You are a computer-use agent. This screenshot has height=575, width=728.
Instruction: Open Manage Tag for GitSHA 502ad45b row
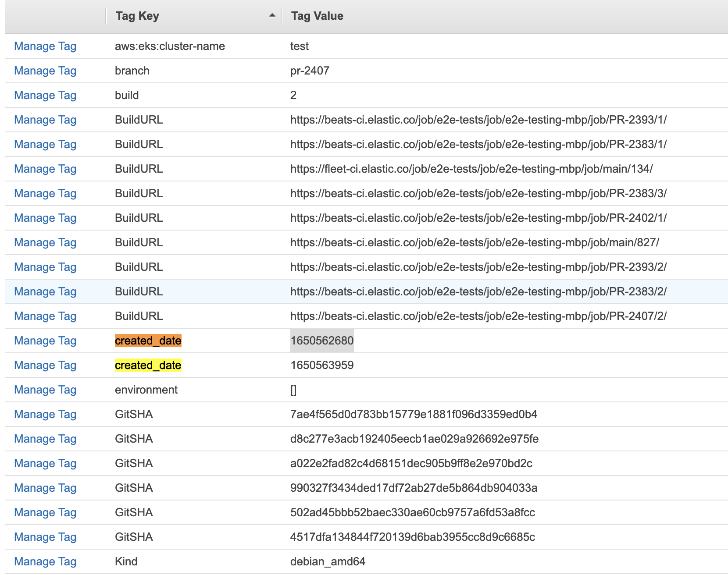pos(45,512)
